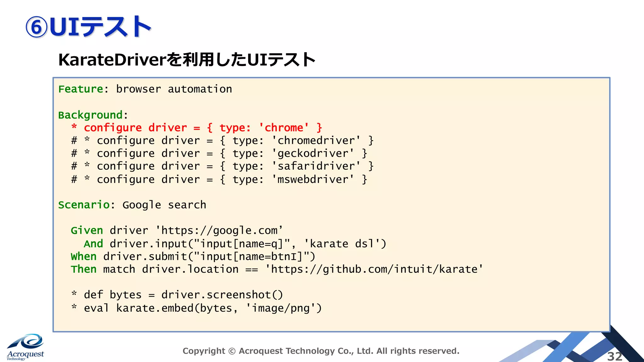Click the Then match driver.location line
This screenshot has width=644, height=362.
point(277,269)
